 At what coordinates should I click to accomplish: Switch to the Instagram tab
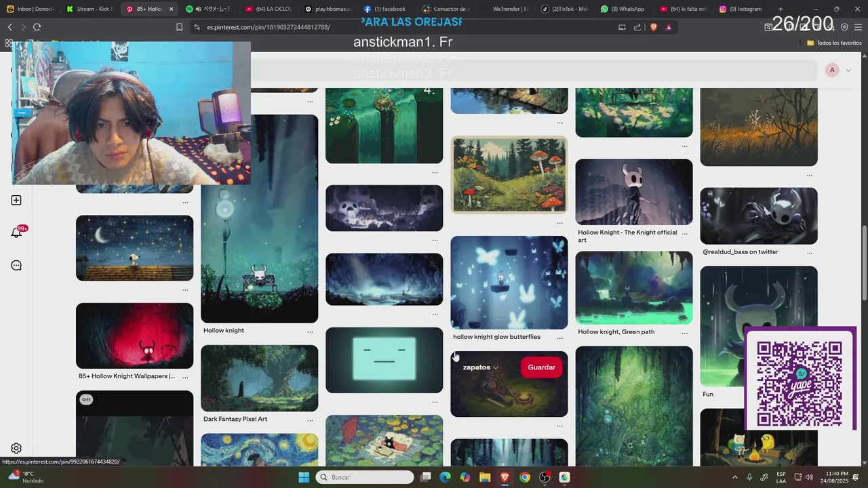(x=743, y=9)
